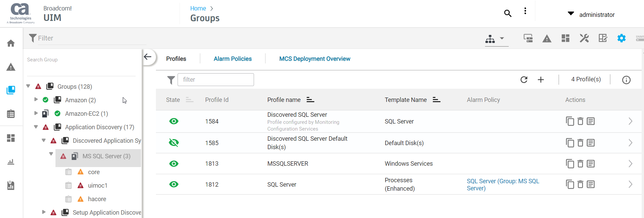The height and width of the screenshot is (218, 644).
Task: Click the search magnifier icon in header
Action: click(507, 13)
